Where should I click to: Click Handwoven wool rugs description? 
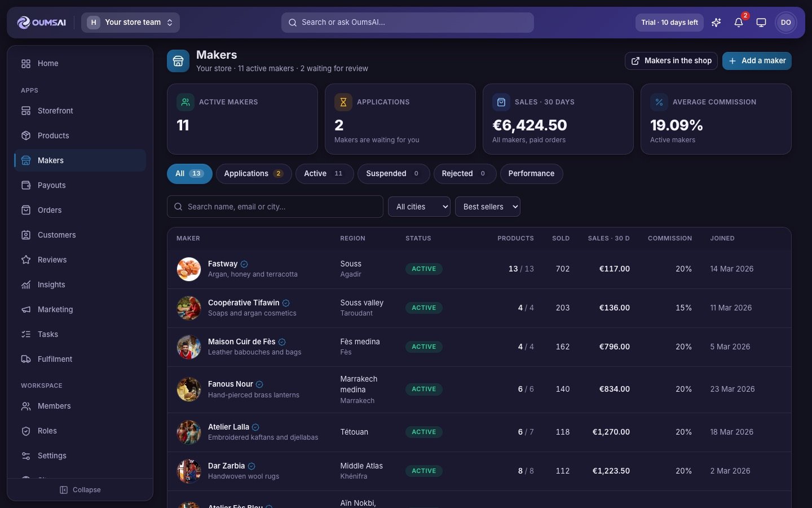pyautogui.click(x=244, y=476)
